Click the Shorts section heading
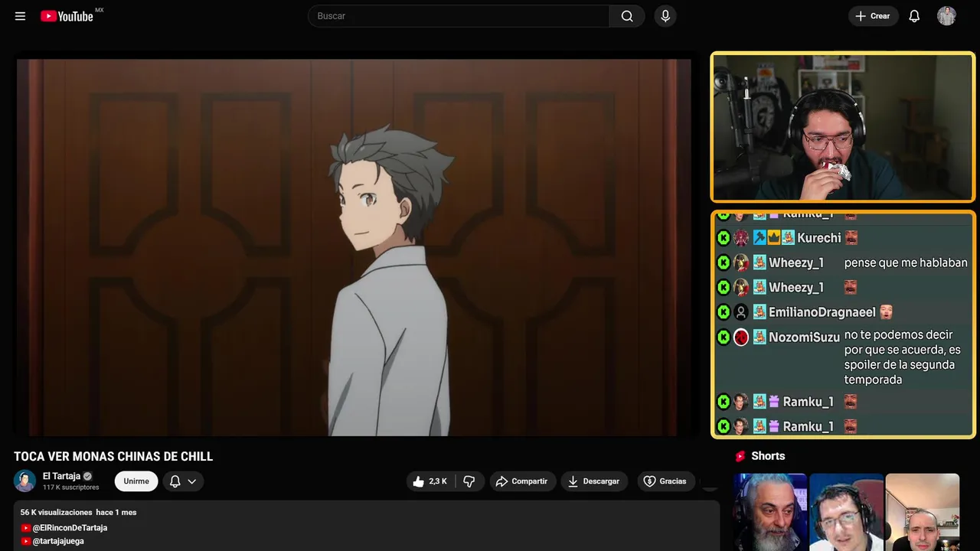The image size is (980, 551). [768, 456]
